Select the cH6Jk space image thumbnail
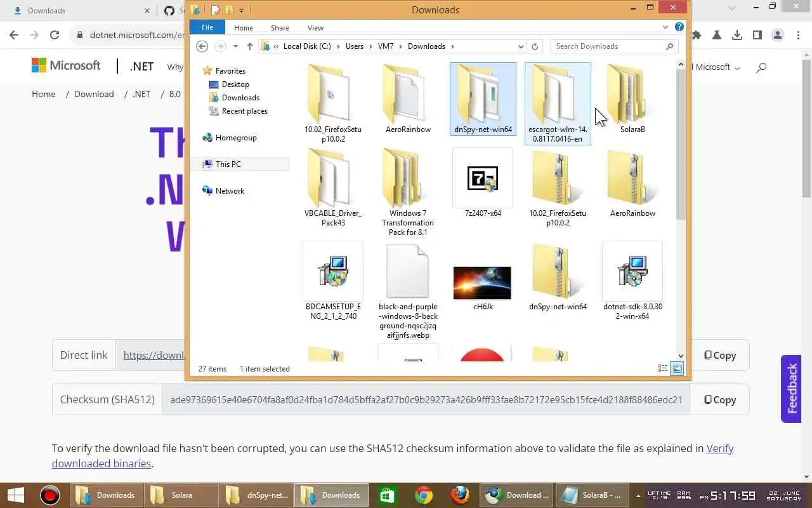The width and height of the screenshot is (812, 508). [482, 283]
